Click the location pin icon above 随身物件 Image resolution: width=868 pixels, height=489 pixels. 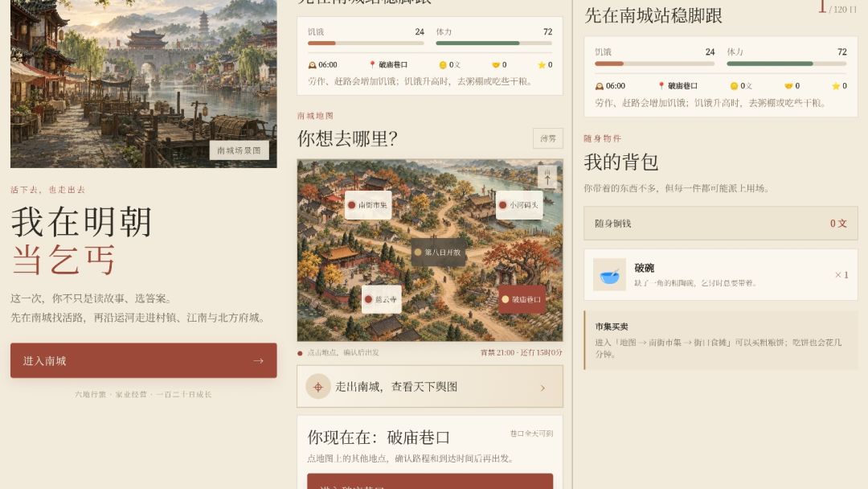(x=661, y=86)
